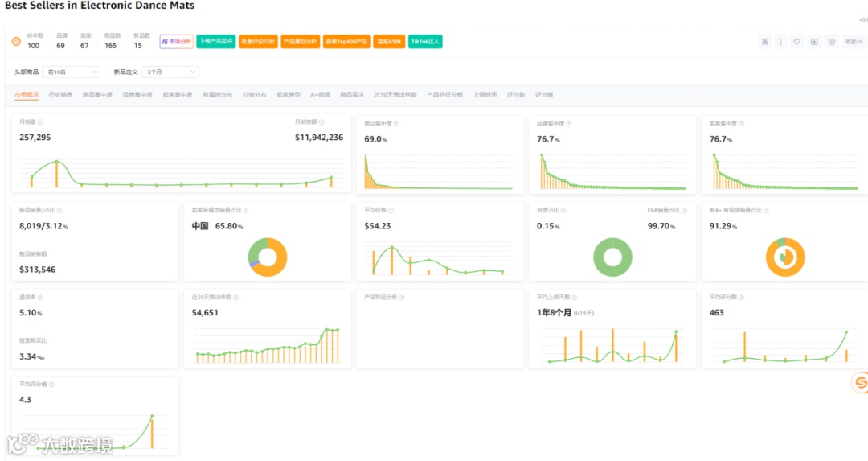The height and width of the screenshot is (461, 868).
Task: Click help icon next to 自营占比
Action: point(563,211)
